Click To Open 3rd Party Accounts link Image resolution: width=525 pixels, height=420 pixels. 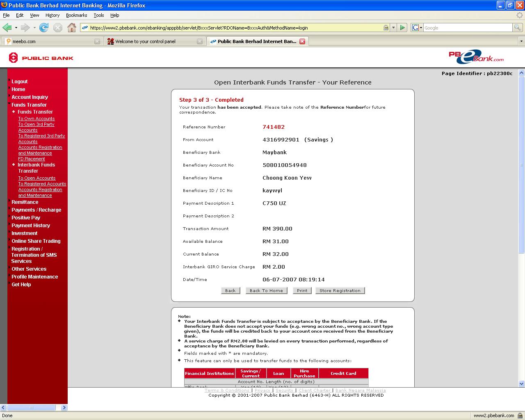(36, 127)
